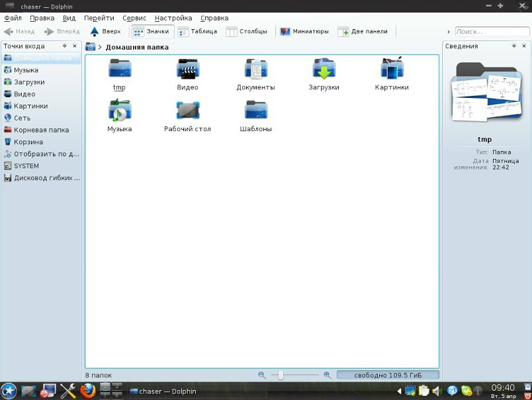Select Корневая папка in places panel
Image resolution: width=532 pixels, height=400 pixels.
pyautogui.click(x=41, y=130)
